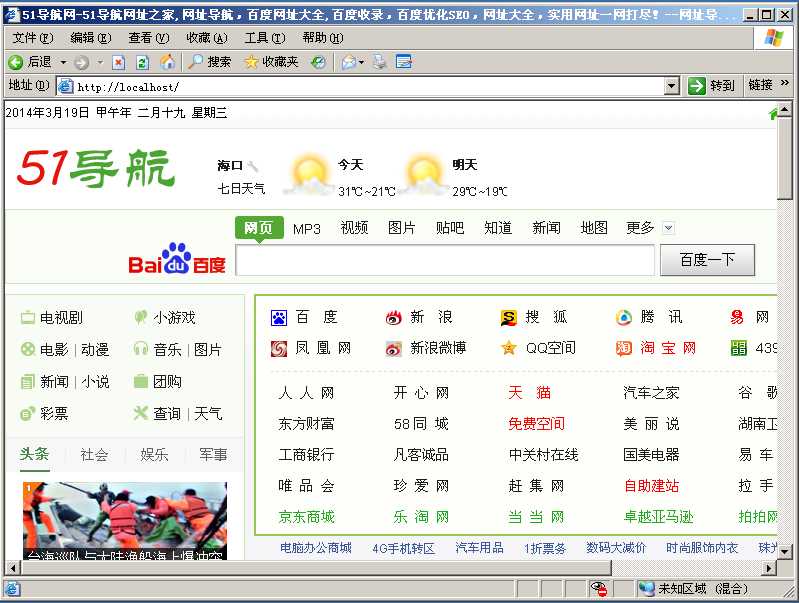799x603 pixels.
Task: Click today's sunny weather icon
Action: 309,174
